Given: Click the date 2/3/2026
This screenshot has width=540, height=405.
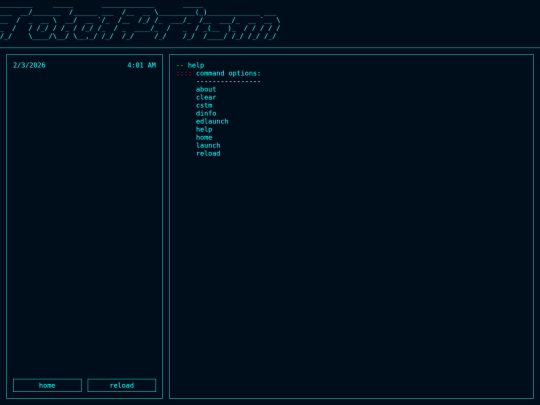Looking at the screenshot, I should coord(29,65).
